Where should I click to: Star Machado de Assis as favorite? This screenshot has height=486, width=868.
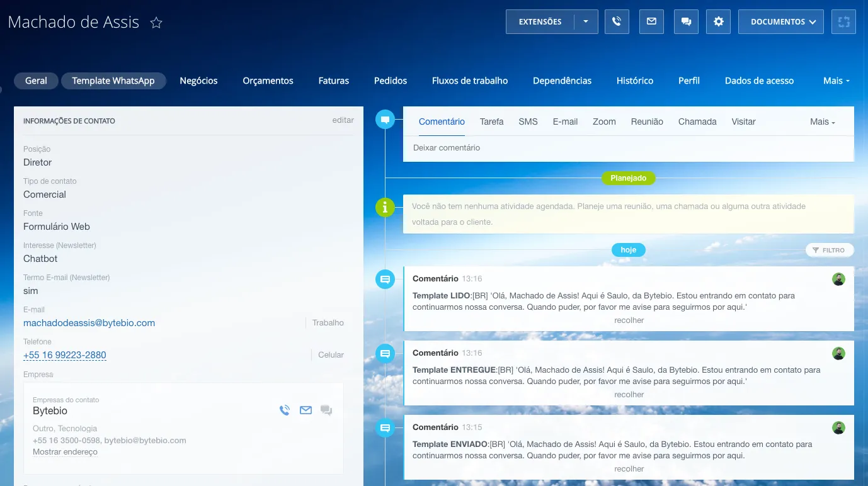pos(156,23)
